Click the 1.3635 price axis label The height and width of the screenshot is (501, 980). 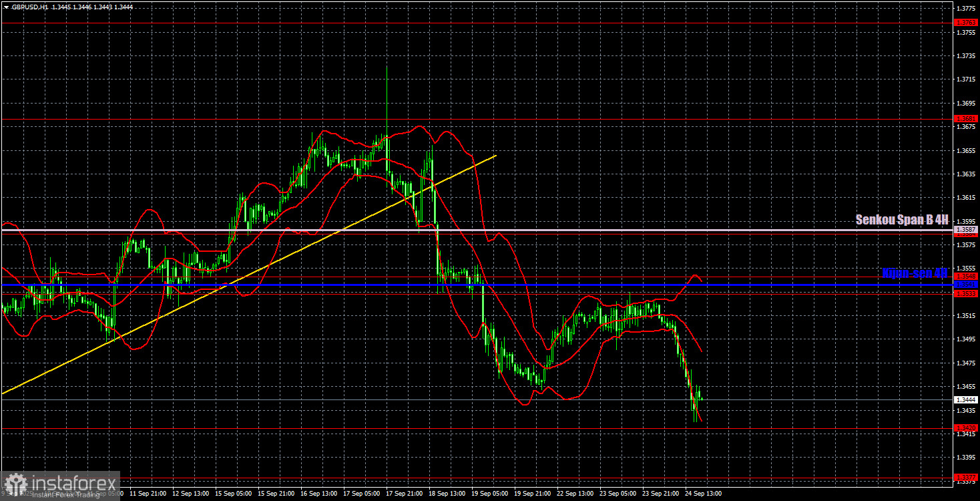967,174
